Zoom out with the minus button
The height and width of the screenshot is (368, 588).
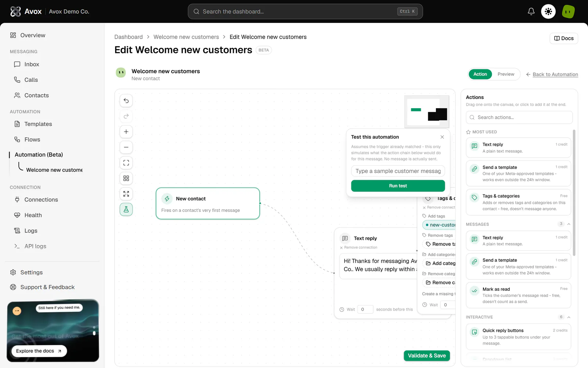click(x=126, y=147)
